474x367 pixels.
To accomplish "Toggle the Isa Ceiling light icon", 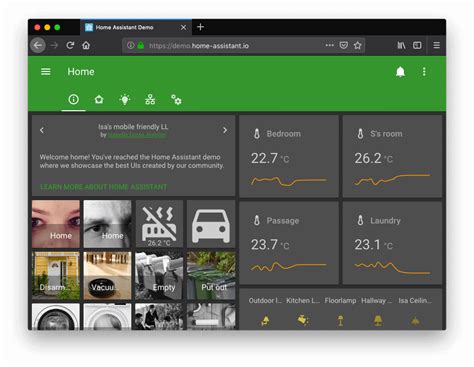I will click(x=415, y=321).
